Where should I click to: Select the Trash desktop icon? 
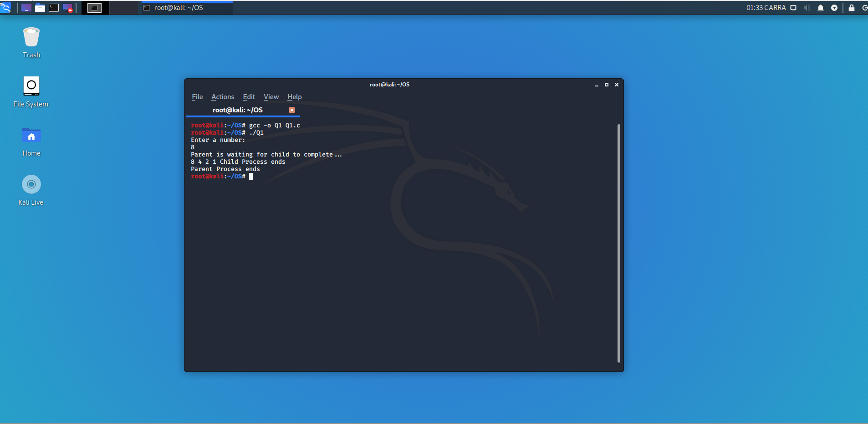(31, 43)
